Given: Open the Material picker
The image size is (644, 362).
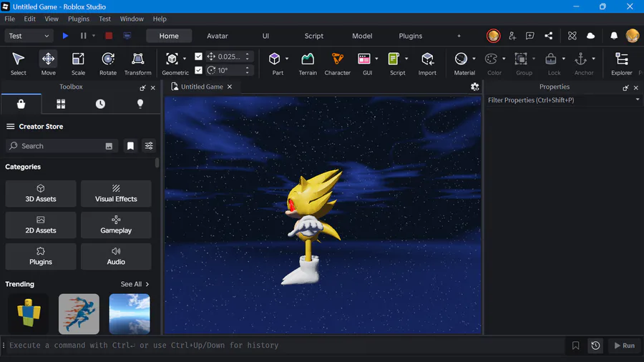Looking at the screenshot, I should click(x=461, y=59).
